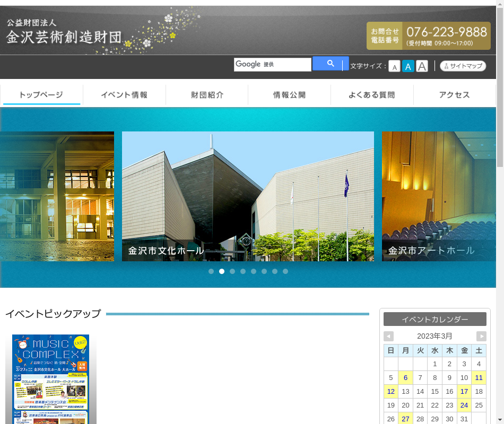Click calendar date 11 in March
Image resolution: width=504 pixels, height=424 pixels.
coord(479,377)
